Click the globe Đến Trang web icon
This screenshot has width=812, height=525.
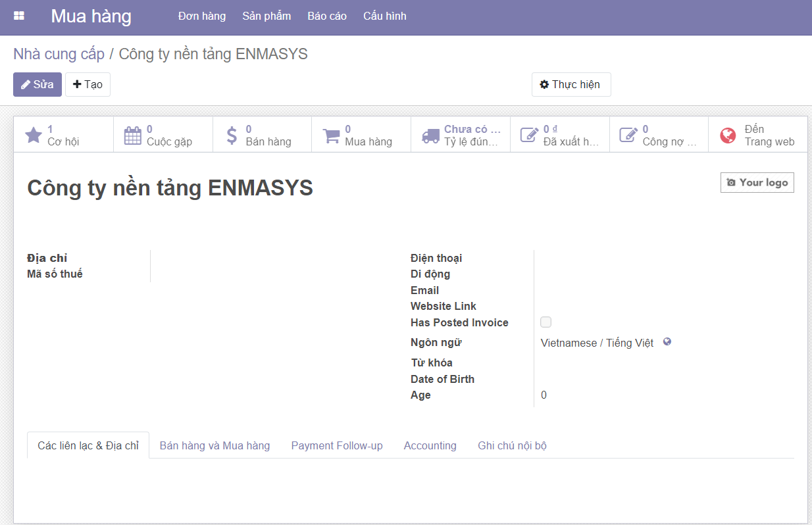pos(728,136)
